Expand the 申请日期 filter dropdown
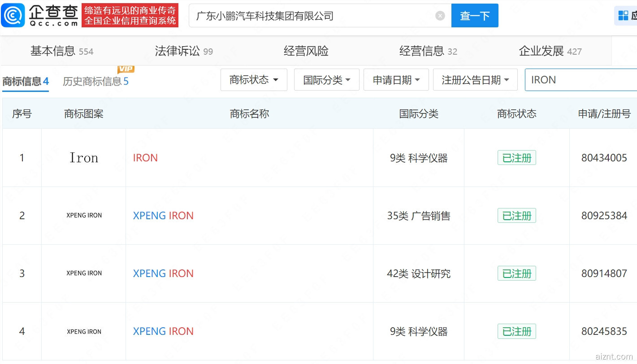The width and height of the screenshot is (637, 364). point(396,80)
